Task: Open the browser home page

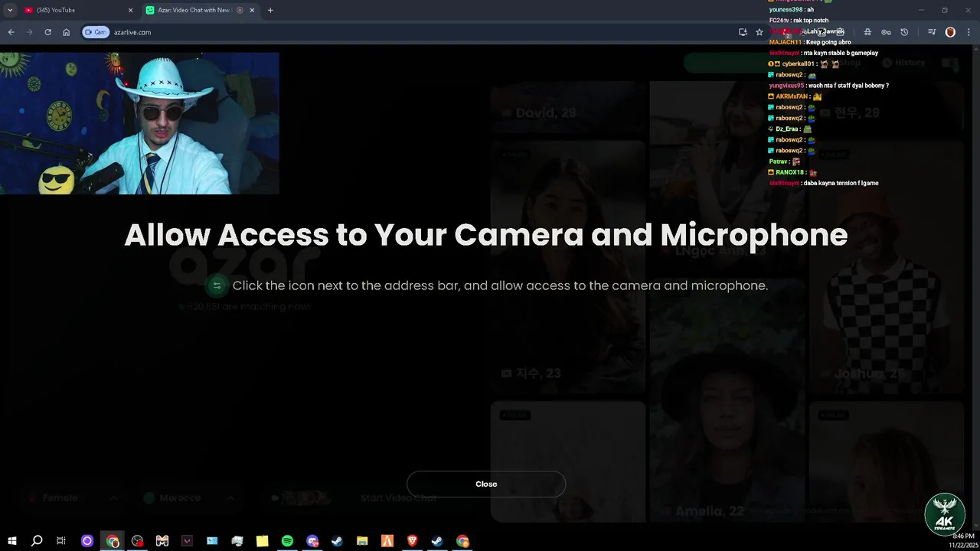Action: (67, 32)
